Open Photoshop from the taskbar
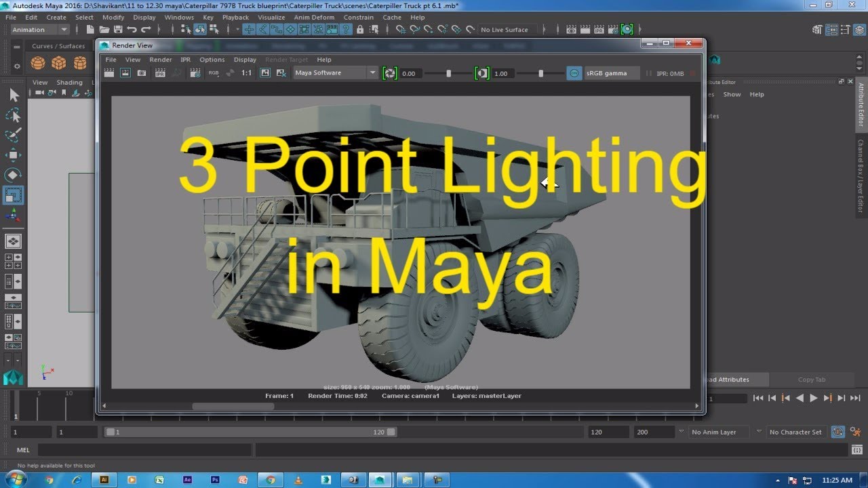Screen dimensions: 868x488 (215, 479)
